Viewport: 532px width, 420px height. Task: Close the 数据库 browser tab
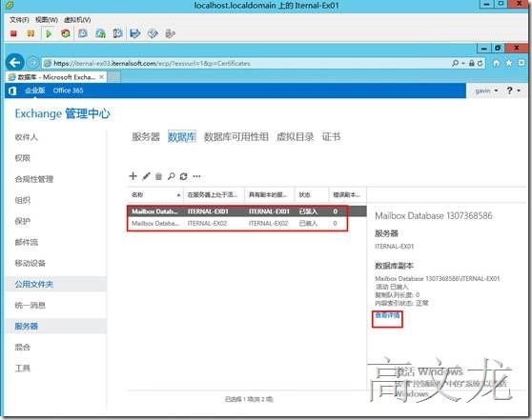click(101, 77)
